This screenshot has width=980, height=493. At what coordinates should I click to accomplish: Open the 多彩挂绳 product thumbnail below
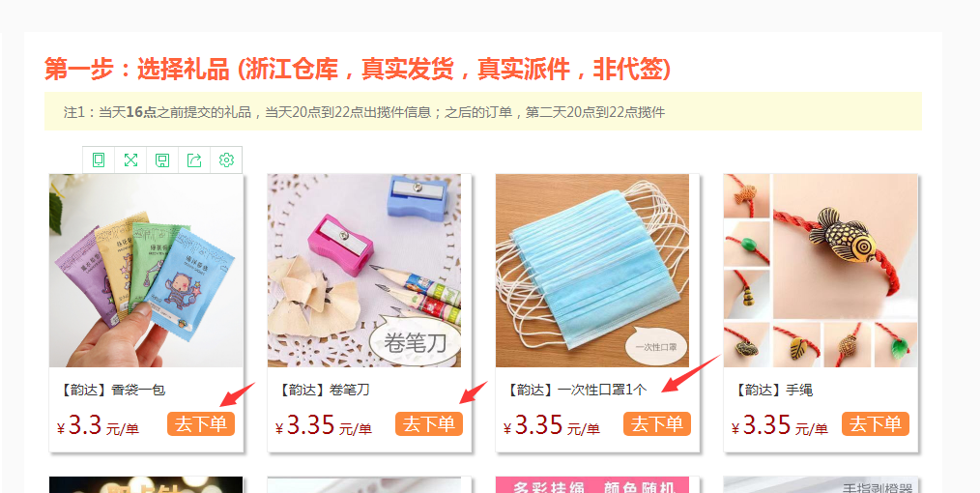pos(592,485)
